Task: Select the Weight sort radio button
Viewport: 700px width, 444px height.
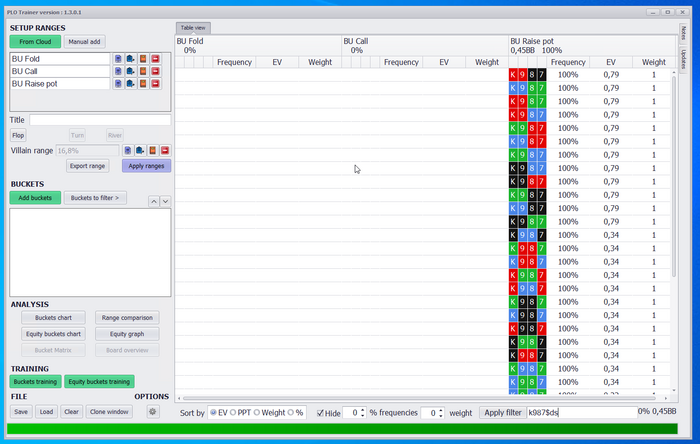Action: tap(257, 413)
